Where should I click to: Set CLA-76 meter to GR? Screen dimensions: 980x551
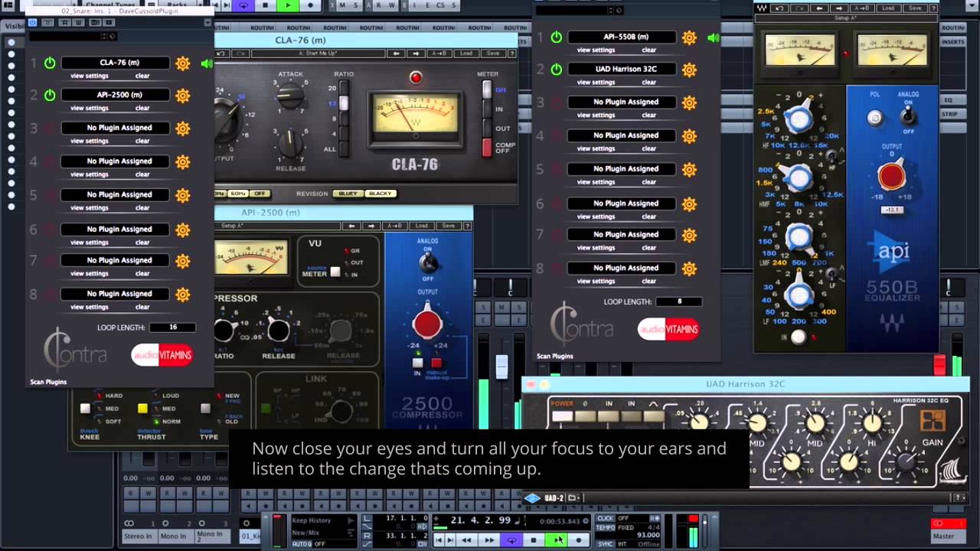click(486, 90)
